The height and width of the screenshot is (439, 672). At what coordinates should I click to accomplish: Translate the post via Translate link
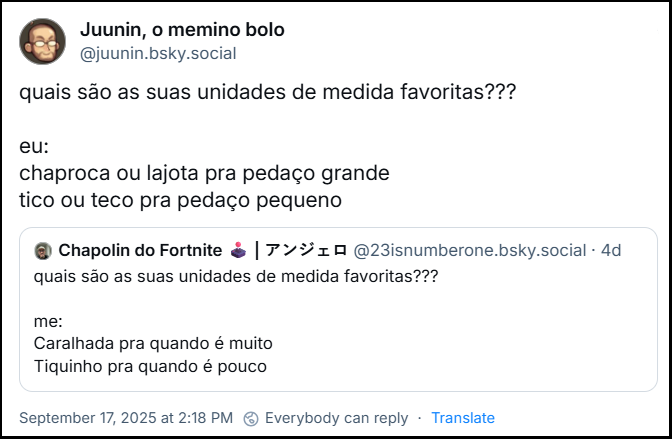(x=463, y=418)
